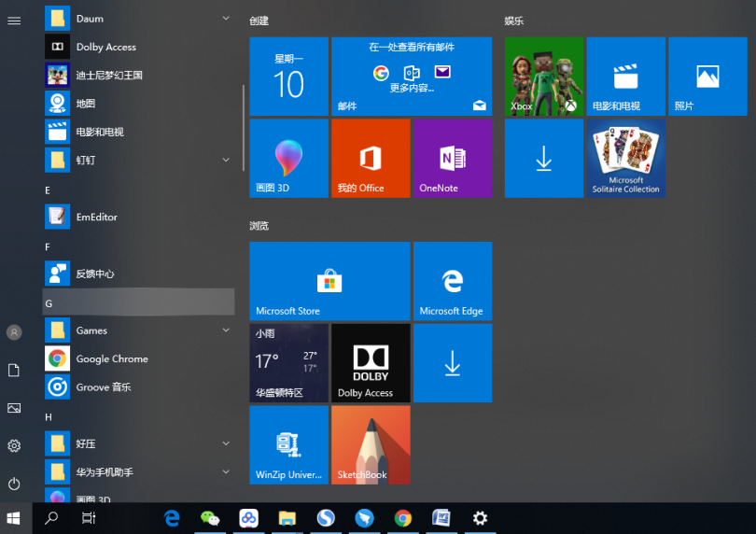Open weather tile showing 小雨 17°
The width and height of the screenshot is (756, 534).
[x=288, y=363]
